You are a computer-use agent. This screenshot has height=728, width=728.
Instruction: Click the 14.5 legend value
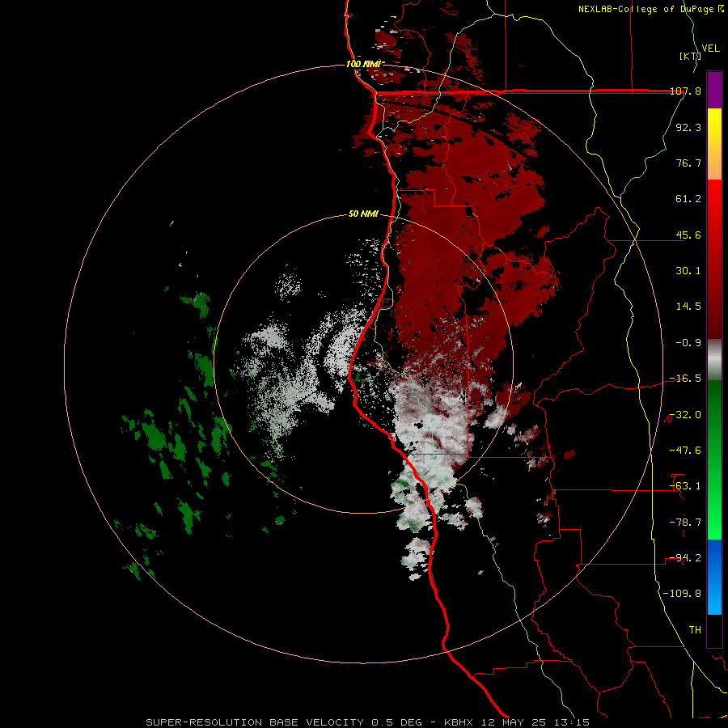[688, 307]
